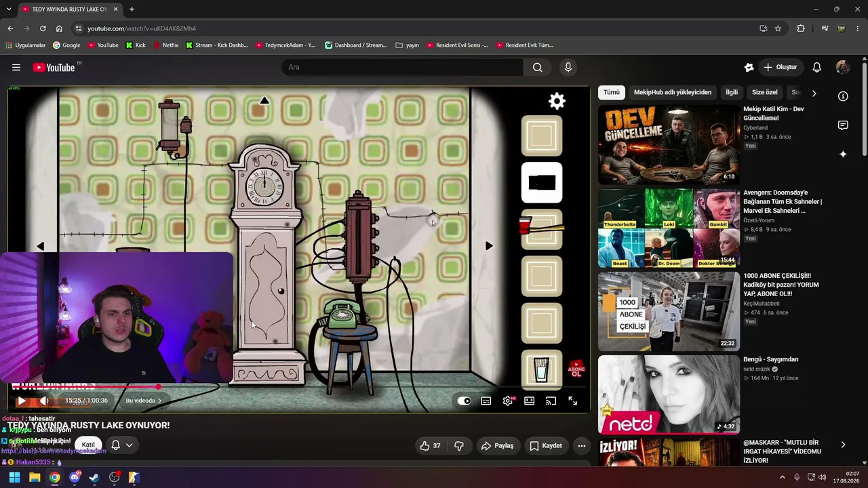Enter fullscreen mode in the player
The image size is (868, 488).
point(572,401)
